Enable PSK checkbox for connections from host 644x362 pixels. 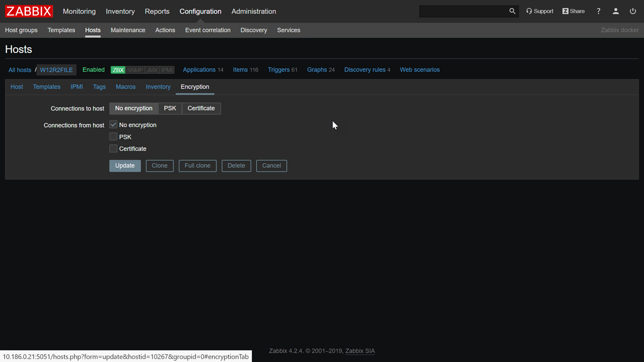tap(113, 137)
